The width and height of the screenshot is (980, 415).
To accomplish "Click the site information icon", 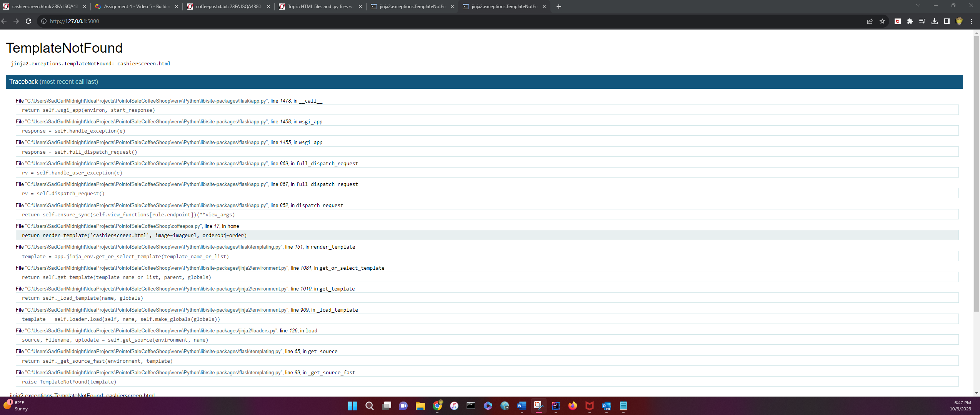I will tap(44, 21).
